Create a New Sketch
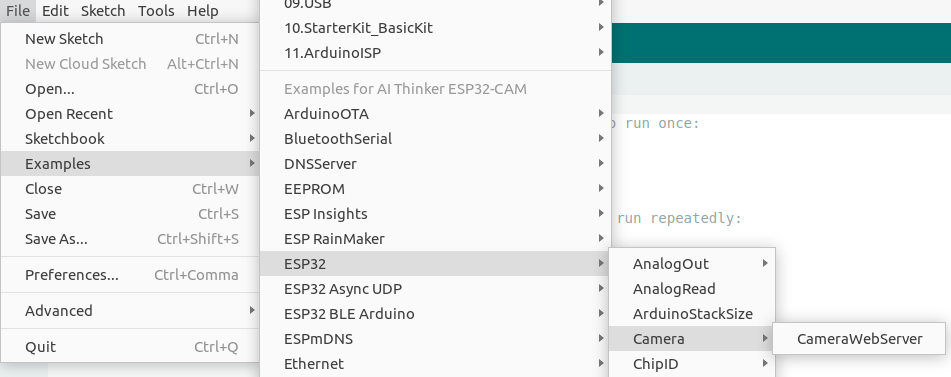The width and height of the screenshot is (951, 377). pos(130,39)
